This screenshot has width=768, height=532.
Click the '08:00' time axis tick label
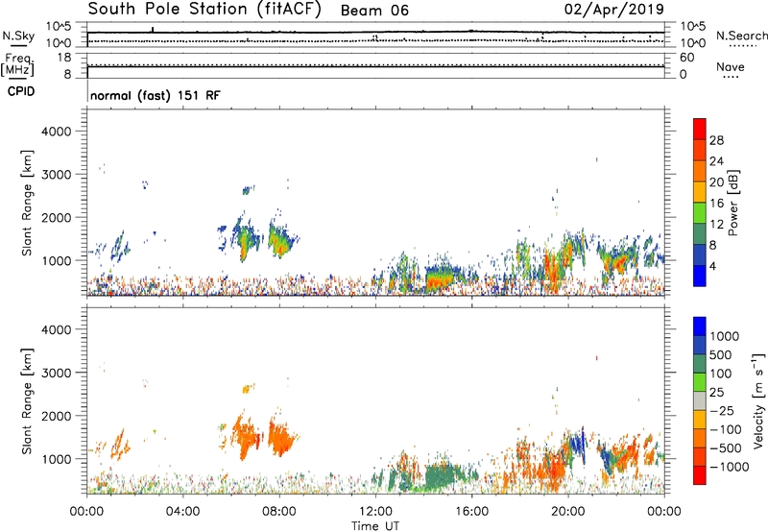point(278,512)
